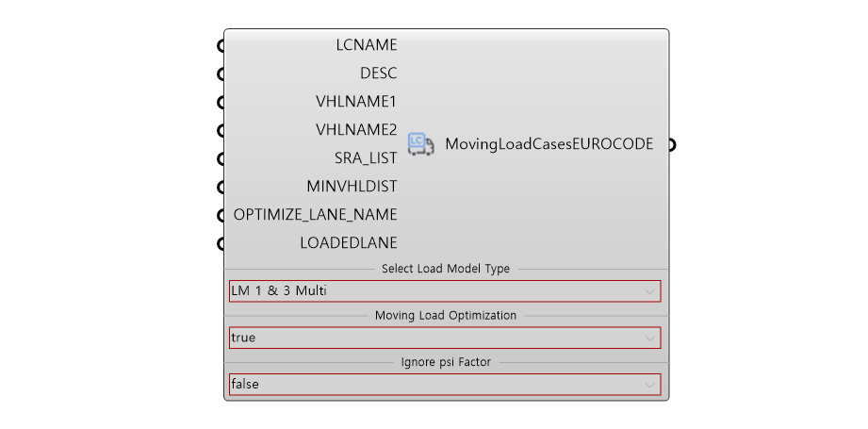The image size is (868, 429).
Task: Click the VHLNAME1 input connector
Action: 221,103
